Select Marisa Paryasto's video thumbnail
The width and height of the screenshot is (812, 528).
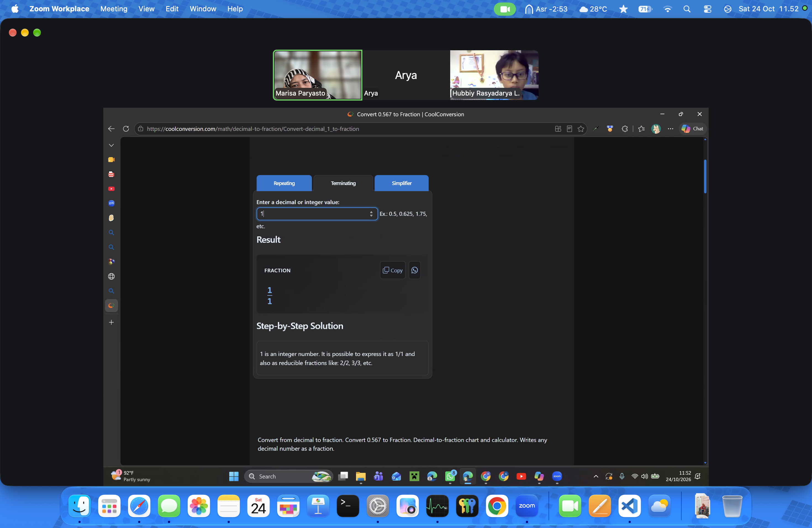tap(317, 75)
